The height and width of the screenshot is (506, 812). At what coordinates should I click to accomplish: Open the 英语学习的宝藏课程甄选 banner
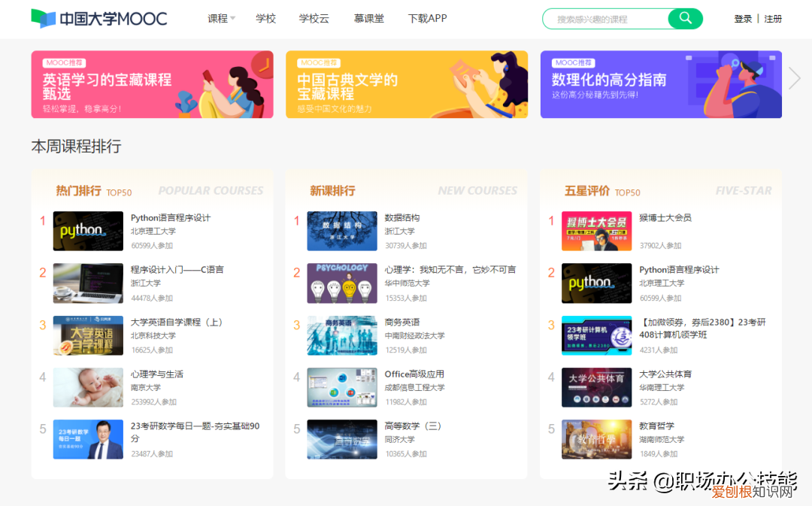151,83
